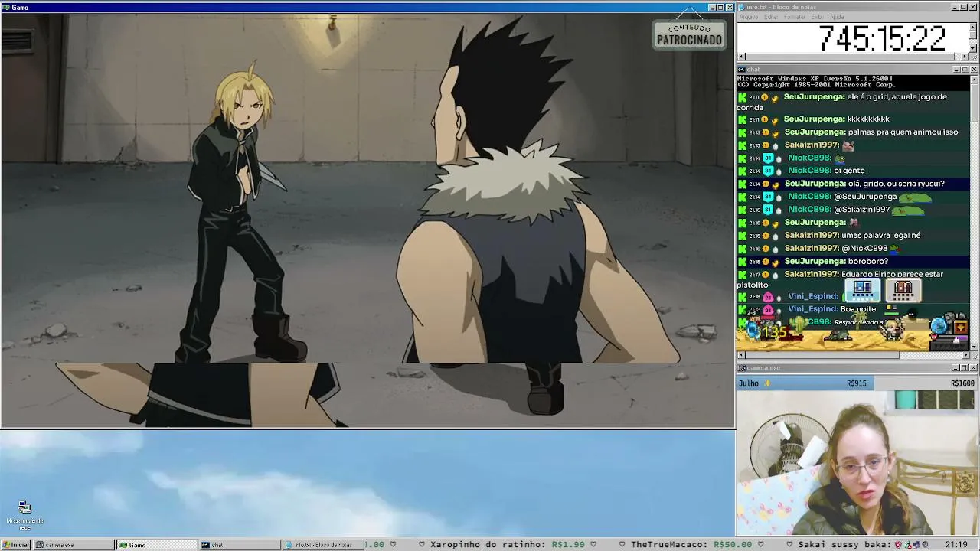Minimize the info.txt Bloco de notas window
980x551 pixels.
click(x=955, y=7)
